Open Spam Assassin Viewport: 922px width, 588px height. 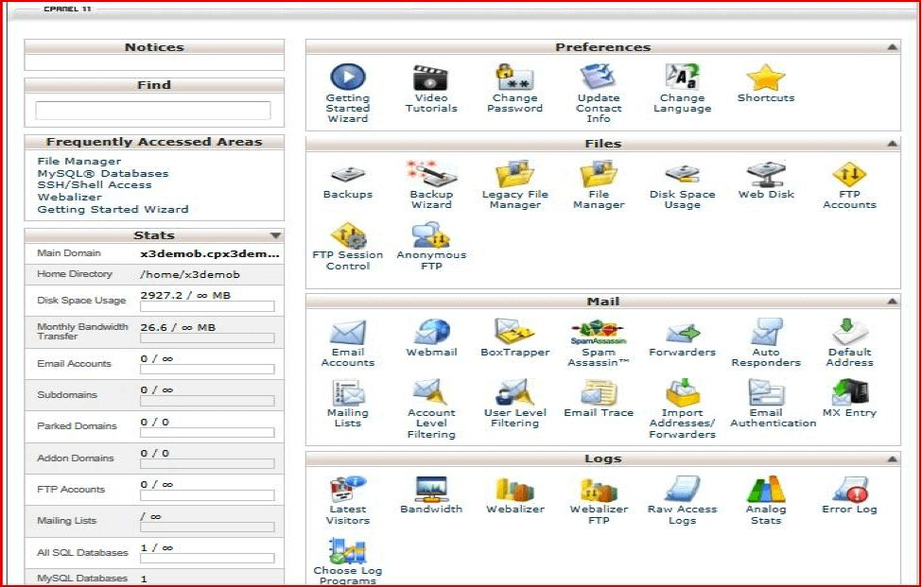[x=598, y=332]
